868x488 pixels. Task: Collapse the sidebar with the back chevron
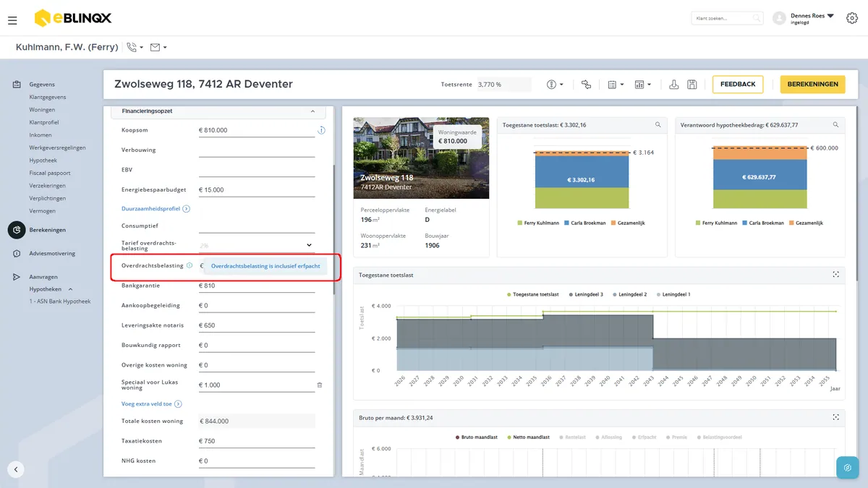[x=16, y=469]
